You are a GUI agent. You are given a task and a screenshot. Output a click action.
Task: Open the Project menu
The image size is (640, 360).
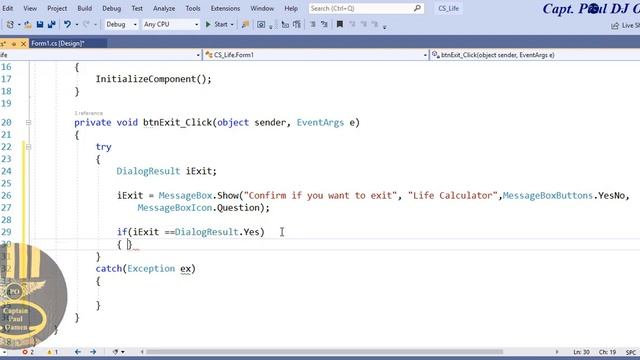pyautogui.click(x=57, y=8)
